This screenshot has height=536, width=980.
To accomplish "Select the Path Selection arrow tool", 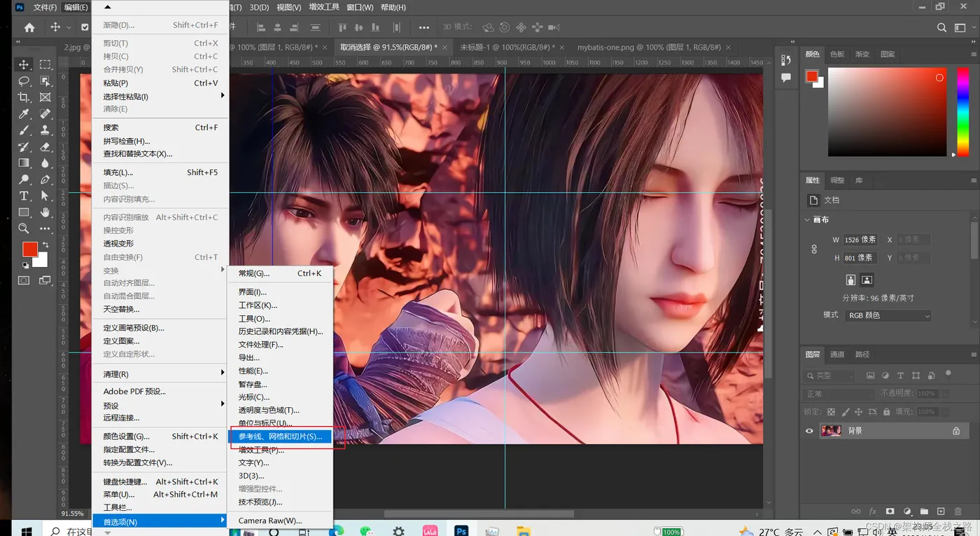I will click(45, 196).
